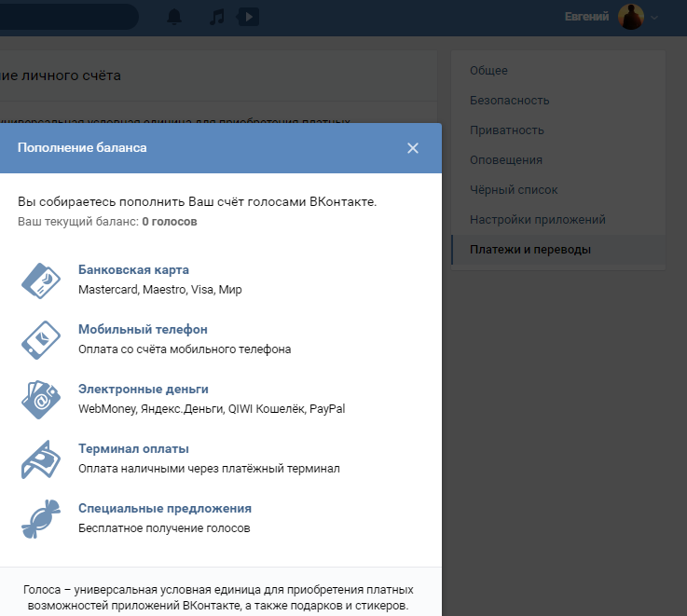This screenshot has height=616, width=687.
Task: Click the electronic wallet icon
Action: [x=41, y=400]
